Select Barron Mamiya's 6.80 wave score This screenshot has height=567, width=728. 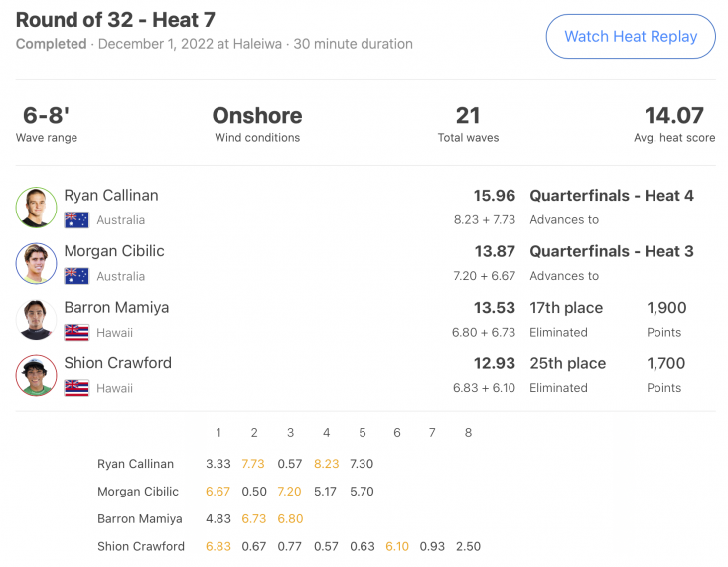click(290, 518)
